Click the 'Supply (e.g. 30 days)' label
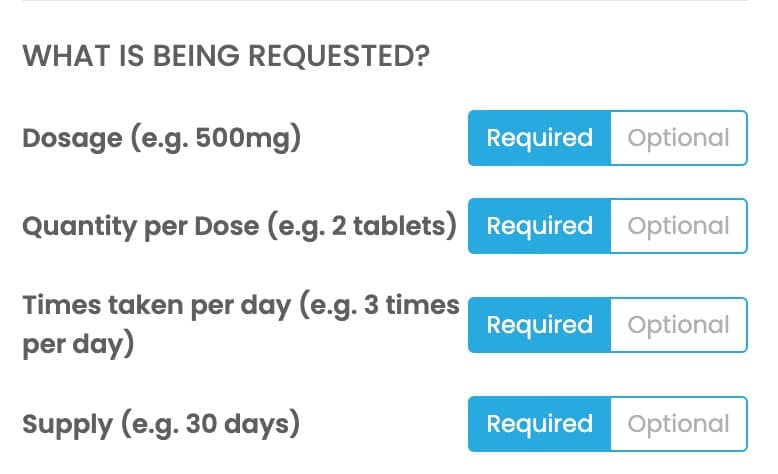Image resolution: width=778 pixels, height=474 pixels. click(x=161, y=424)
